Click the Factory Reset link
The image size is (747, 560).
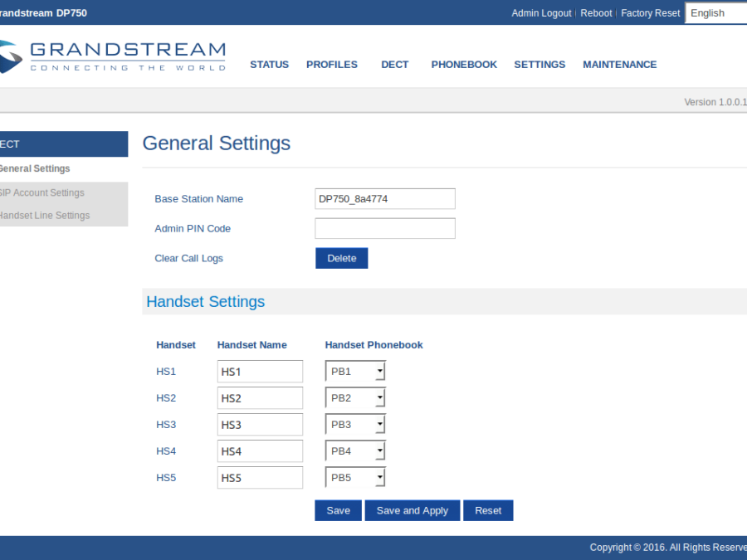pyautogui.click(x=650, y=13)
